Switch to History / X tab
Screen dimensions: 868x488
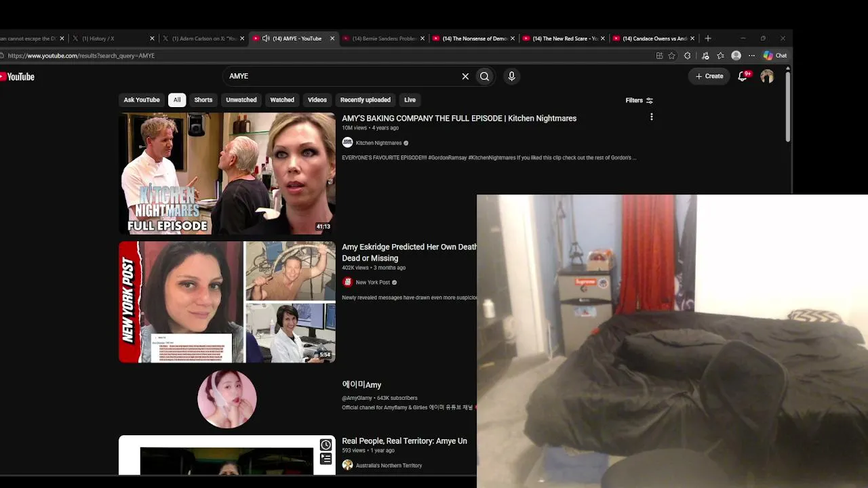tap(113, 39)
